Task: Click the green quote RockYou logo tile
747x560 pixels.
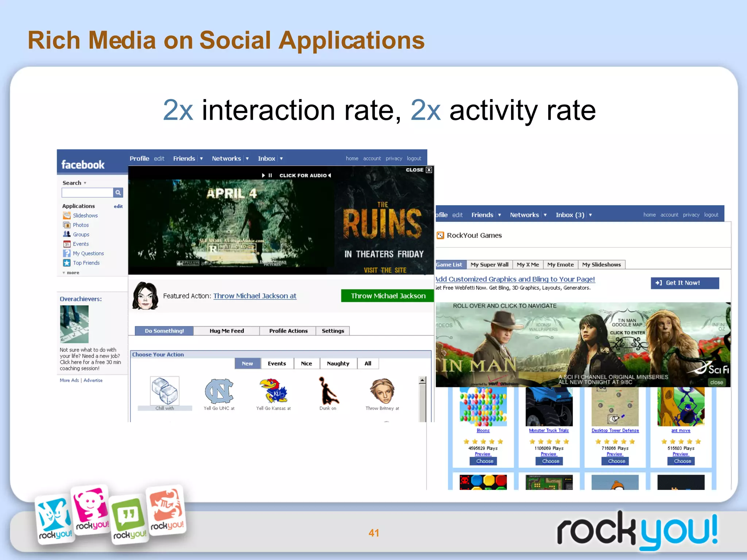Action: 129,520
